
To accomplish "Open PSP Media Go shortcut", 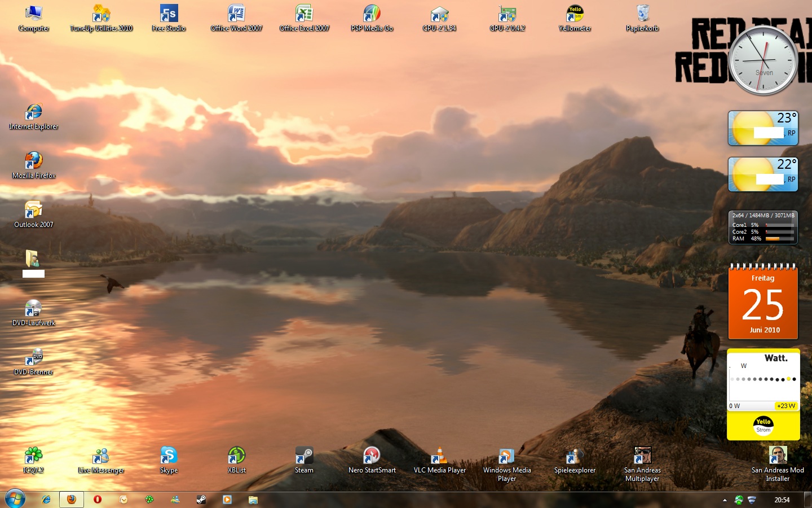I will 372,18.
